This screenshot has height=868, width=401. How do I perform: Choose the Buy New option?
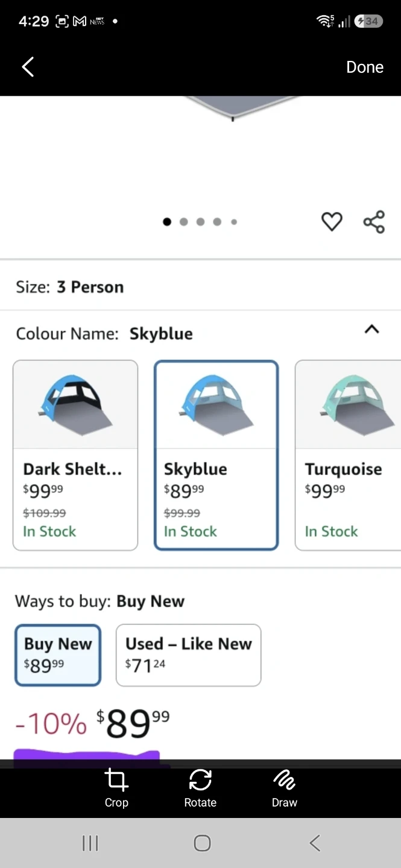[58, 655]
